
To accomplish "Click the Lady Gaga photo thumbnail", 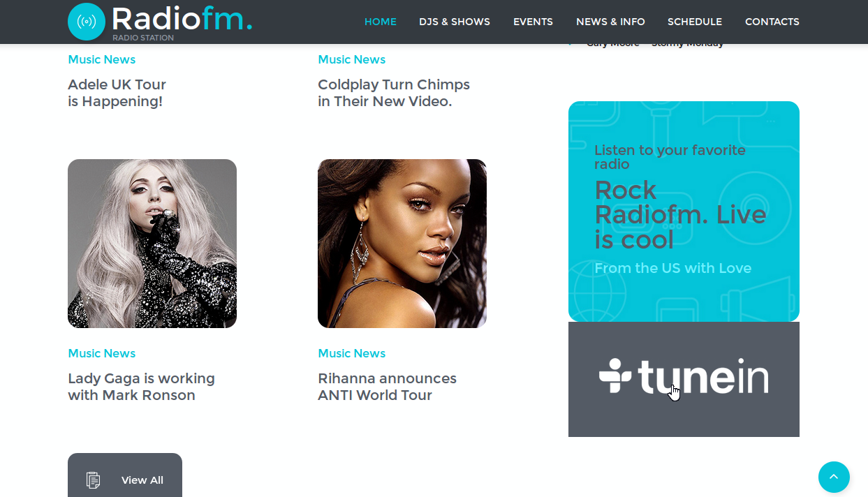I will tap(152, 244).
